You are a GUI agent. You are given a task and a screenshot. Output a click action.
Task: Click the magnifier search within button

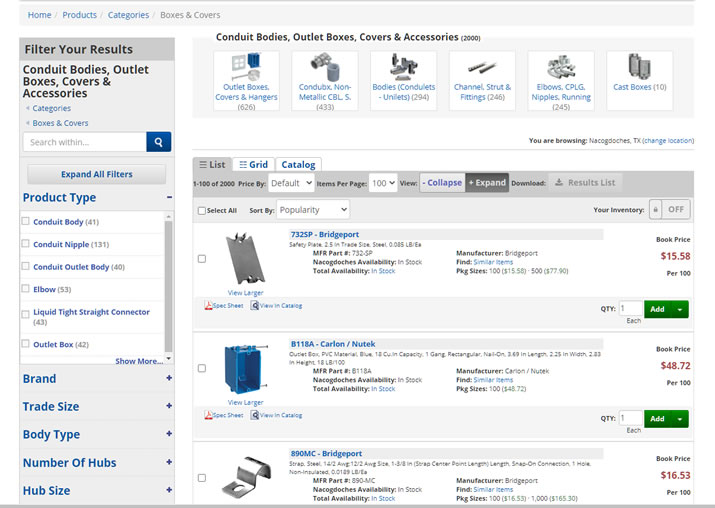point(158,142)
